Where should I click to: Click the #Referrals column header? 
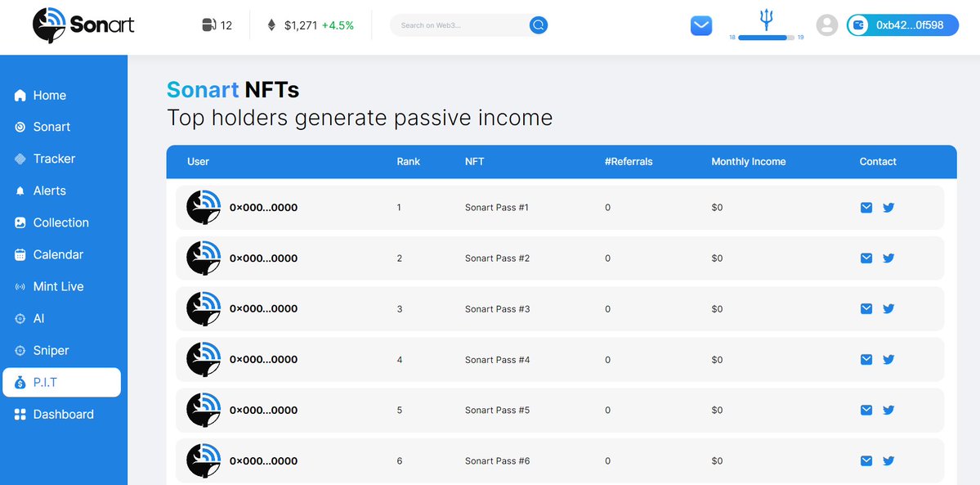point(629,161)
